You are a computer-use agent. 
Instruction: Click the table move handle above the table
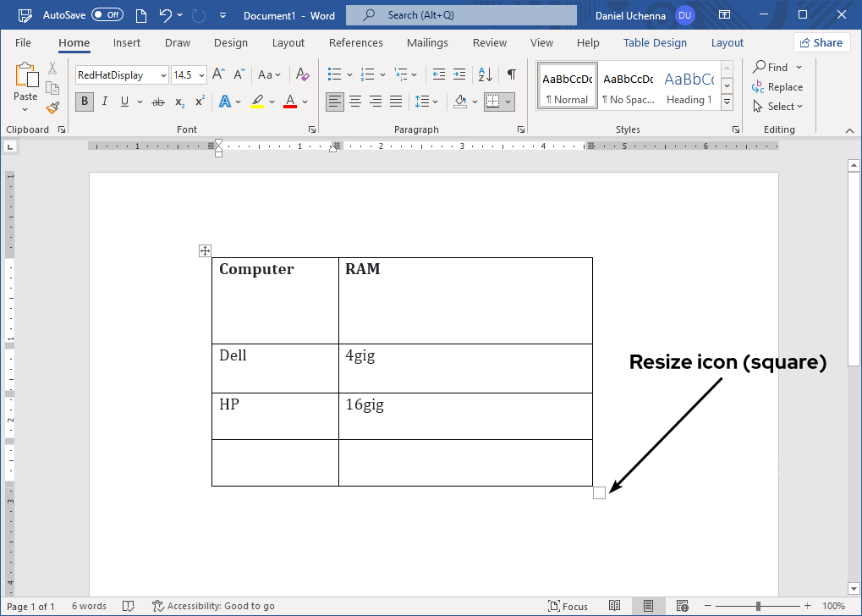coord(204,250)
